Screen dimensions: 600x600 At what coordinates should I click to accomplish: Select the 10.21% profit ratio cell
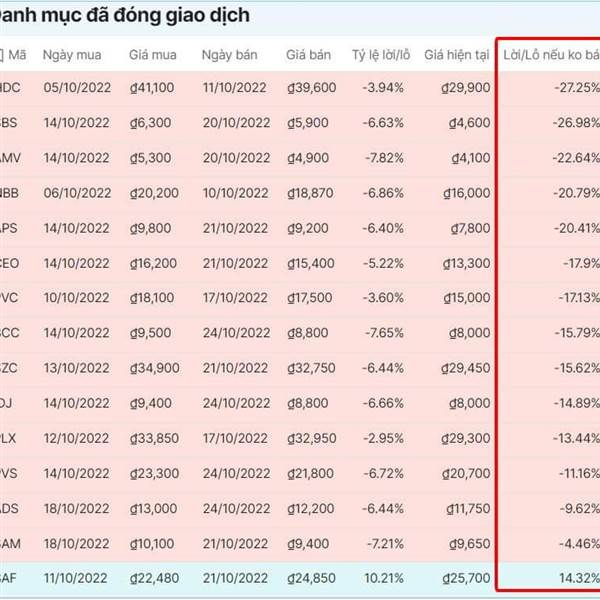coord(384,578)
